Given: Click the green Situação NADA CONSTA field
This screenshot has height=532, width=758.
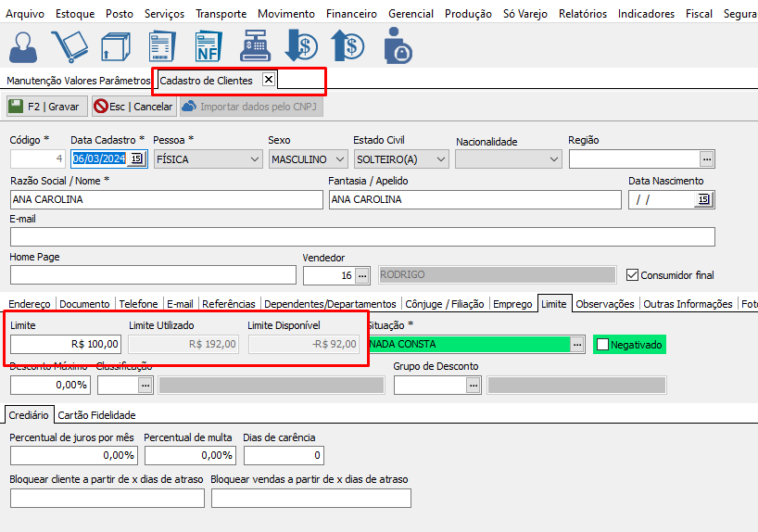Looking at the screenshot, I should point(468,345).
